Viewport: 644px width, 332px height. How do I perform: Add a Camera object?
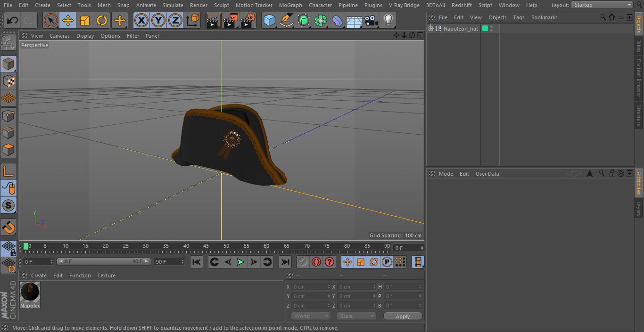pos(372,21)
